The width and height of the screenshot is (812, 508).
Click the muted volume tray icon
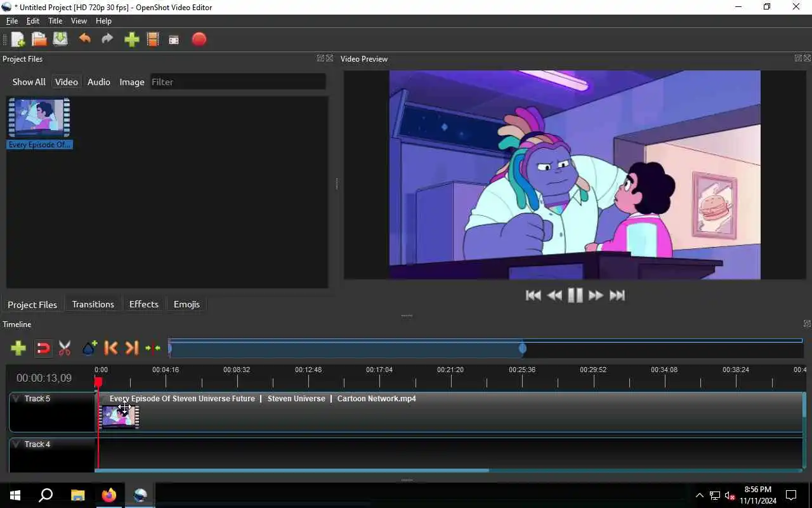tap(730, 496)
